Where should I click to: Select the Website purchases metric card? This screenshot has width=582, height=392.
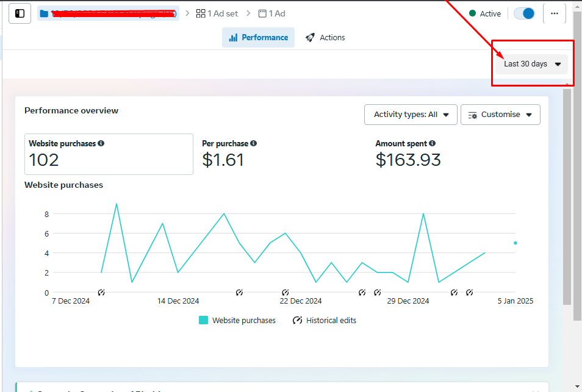pos(109,154)
